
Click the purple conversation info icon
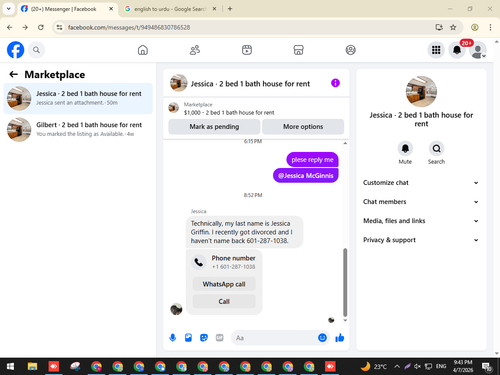click(x=335, y=83)
